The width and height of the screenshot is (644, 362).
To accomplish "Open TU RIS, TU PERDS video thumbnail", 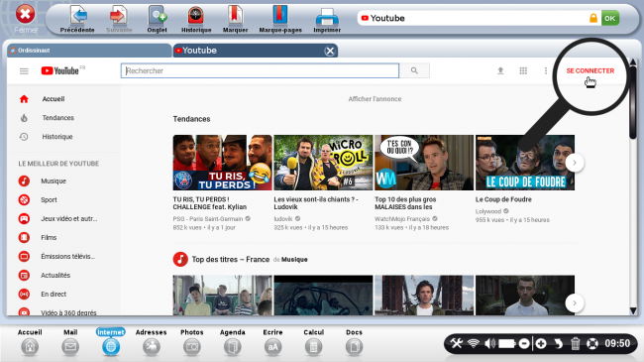I will tap(222, 163).
